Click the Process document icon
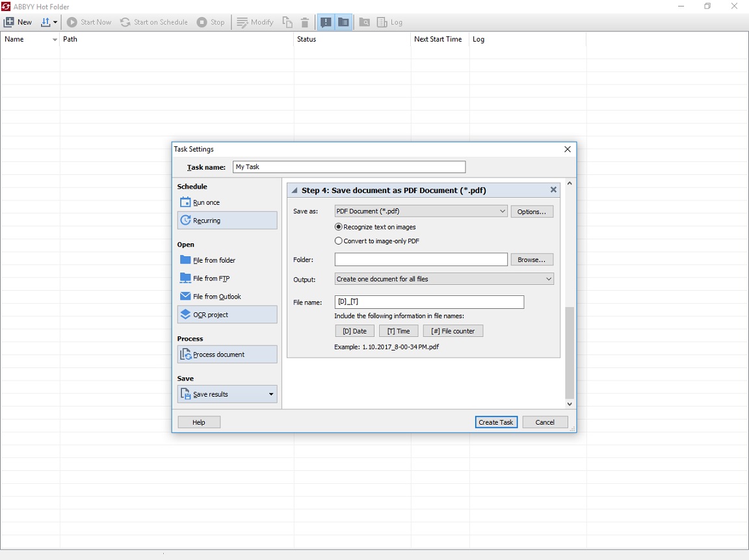The image size is (749, 560). point(185,354)
